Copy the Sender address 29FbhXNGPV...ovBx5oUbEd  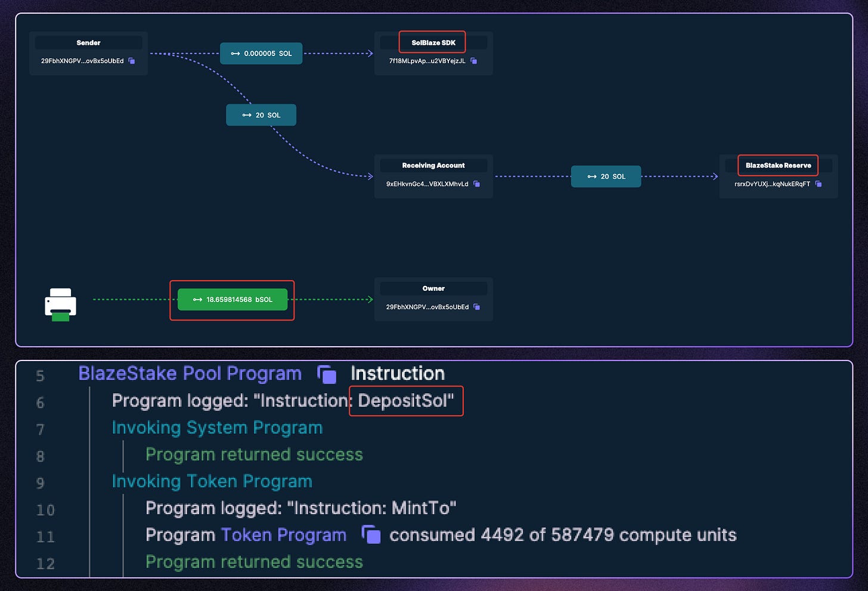click(x=132, y=61)
